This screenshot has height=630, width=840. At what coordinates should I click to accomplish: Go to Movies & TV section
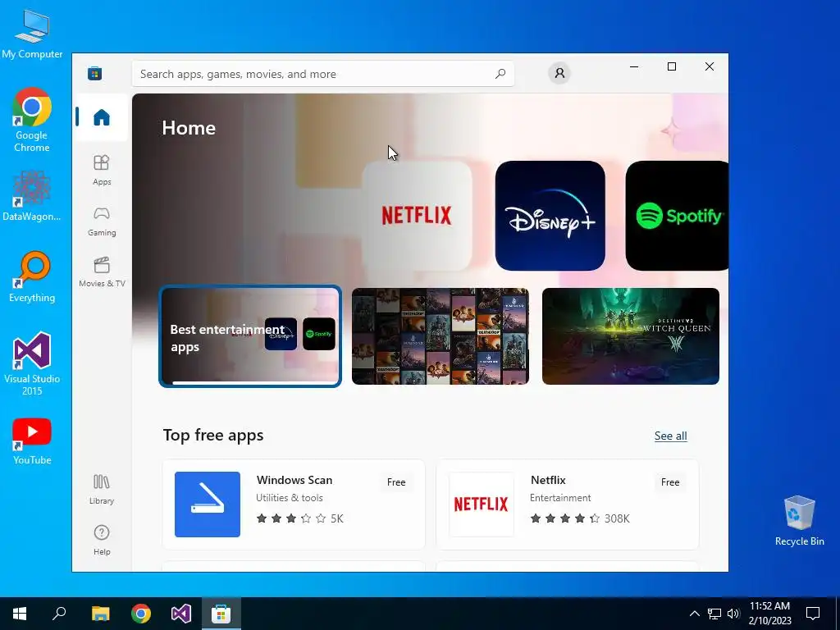(x=101, y=272)
